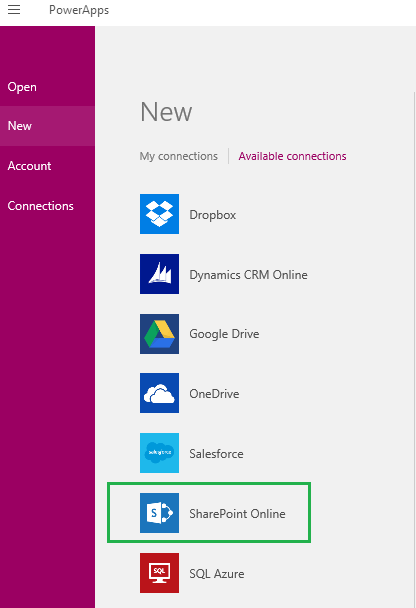Open the Open menu item
The height and width of the screenshot is (608, 416).
point(47,87)
